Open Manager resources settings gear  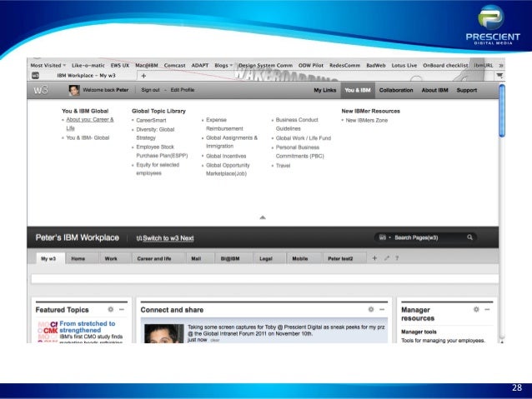(x=476, y=309)
